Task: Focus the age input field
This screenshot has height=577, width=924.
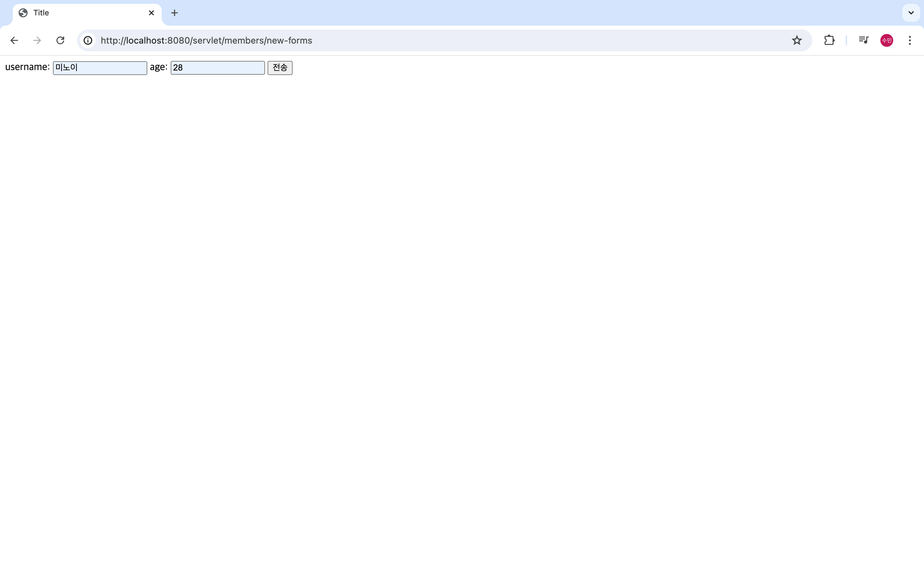Action: pos(218,68)
